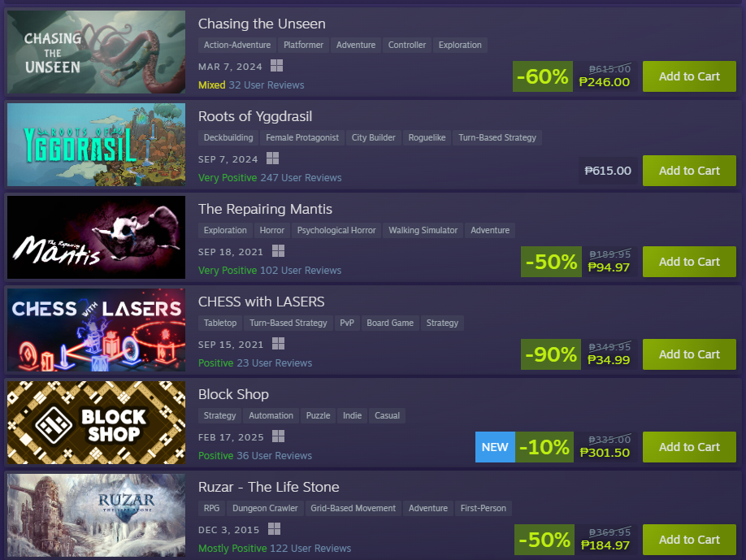Click Windows platform icon for Block Shop
Screen dimensions: 746x560
click(x=278, y=436)
